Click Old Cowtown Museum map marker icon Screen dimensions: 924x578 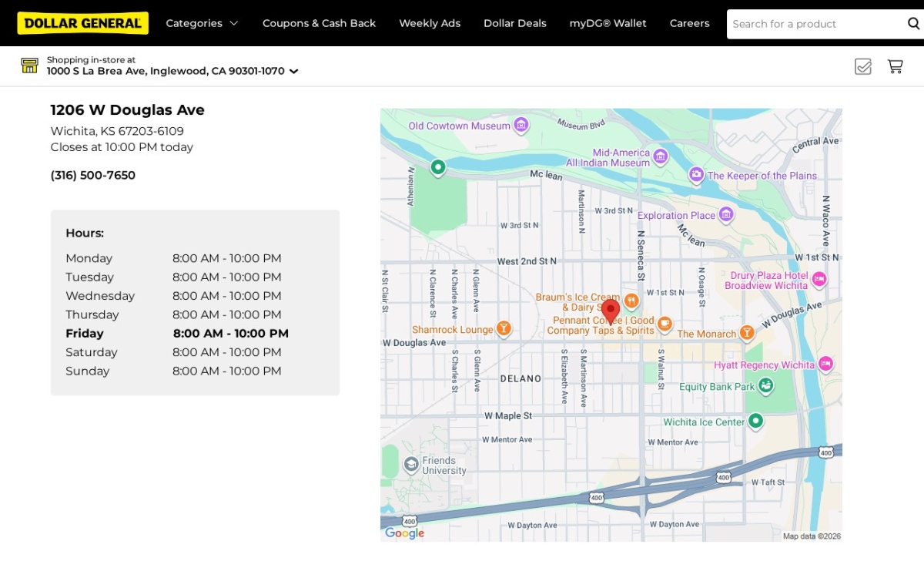click(521, 124)
